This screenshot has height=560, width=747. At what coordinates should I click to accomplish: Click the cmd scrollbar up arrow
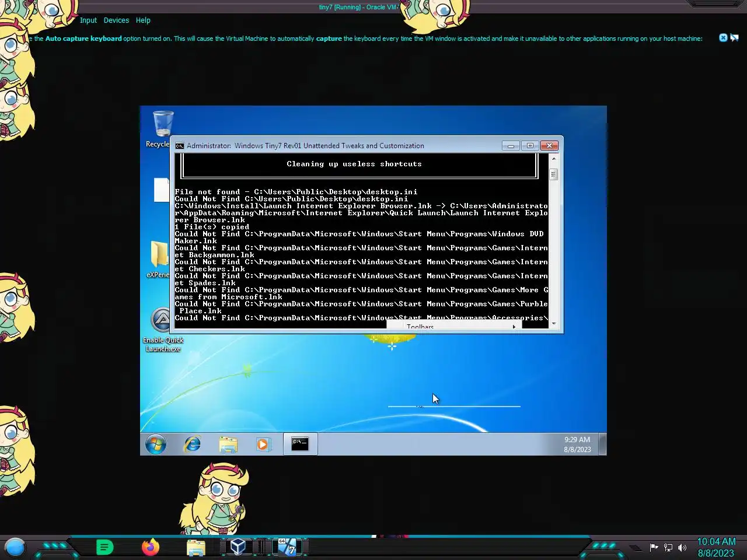554,159
